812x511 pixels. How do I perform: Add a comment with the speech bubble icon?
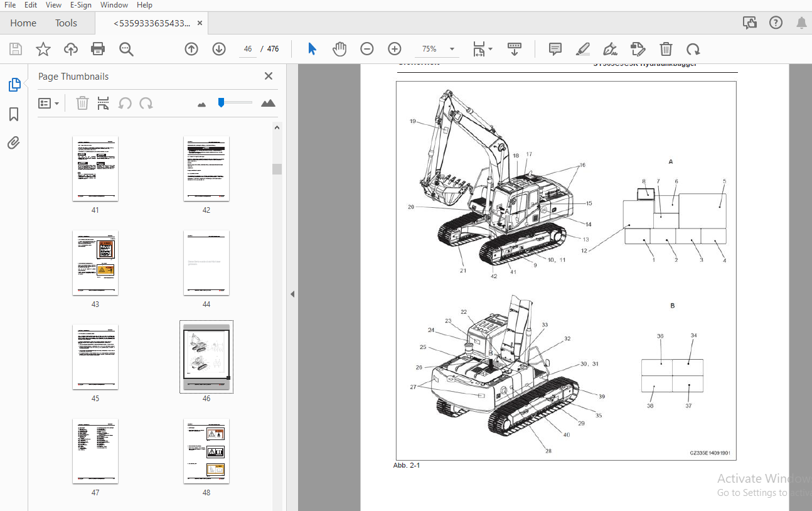555,49
